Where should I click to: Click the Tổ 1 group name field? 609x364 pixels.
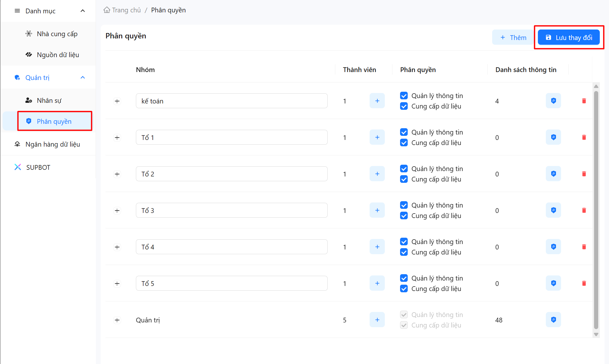click(231, 137)
